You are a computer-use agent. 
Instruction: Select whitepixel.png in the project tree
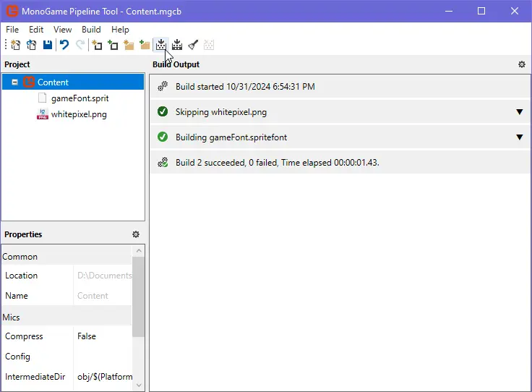pyautogui.click(x=79, y=114)
